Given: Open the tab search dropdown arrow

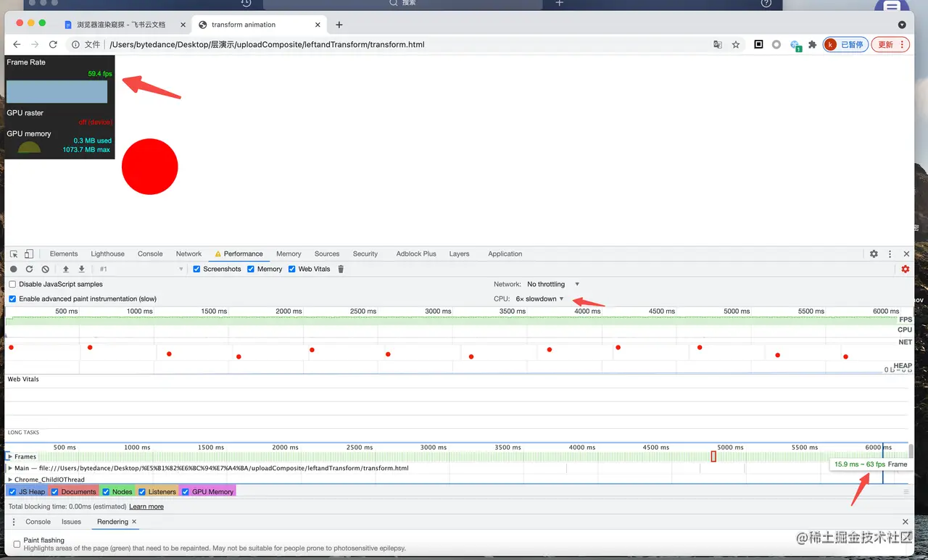Looking at the screenshot, I should [902, 25].
